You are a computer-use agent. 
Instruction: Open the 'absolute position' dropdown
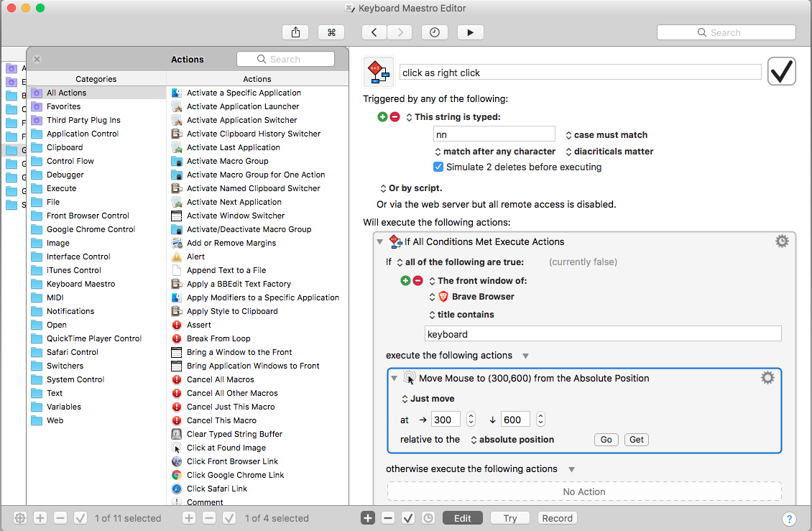[x=512, y=440]
